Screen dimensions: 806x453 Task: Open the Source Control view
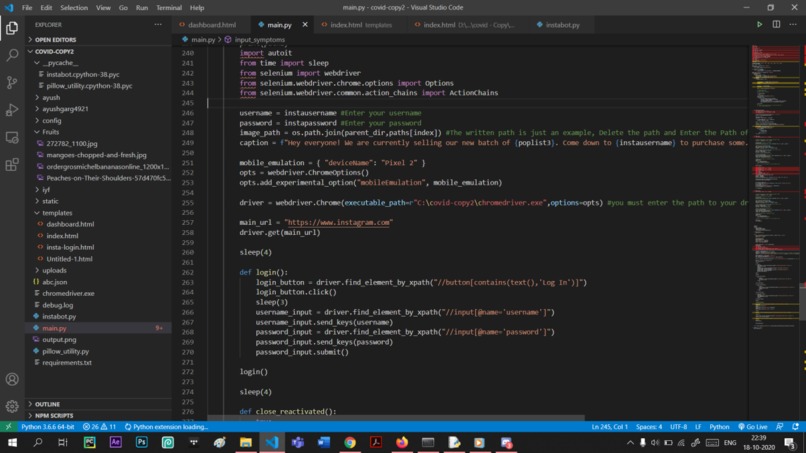click(12, 82)
